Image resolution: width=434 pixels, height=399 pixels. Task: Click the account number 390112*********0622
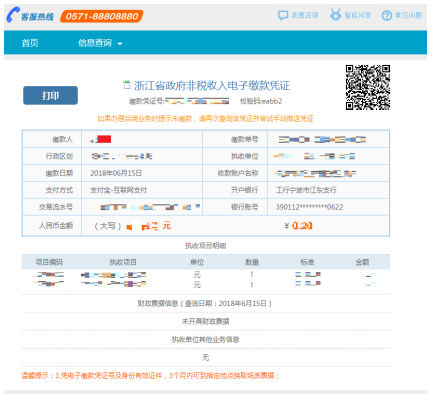(309, 207)
